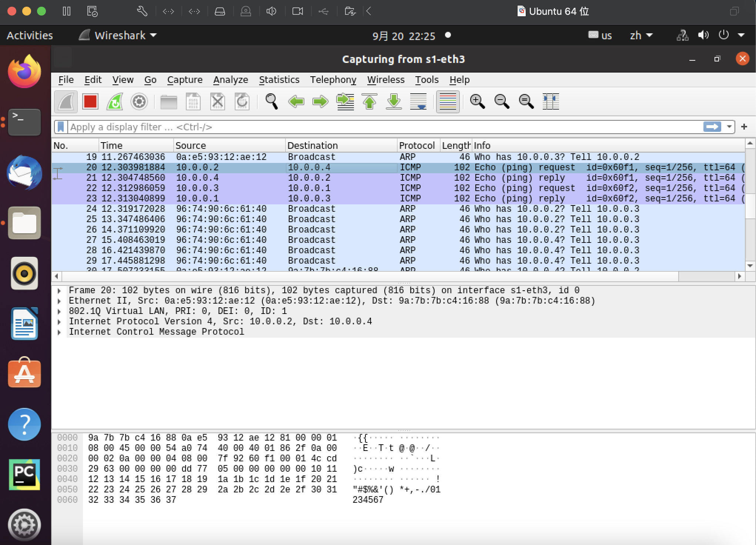756x545 pixels.
Task: Click the find packet magnifier icon
Action: pyautogui.click(x=271, y=101)
